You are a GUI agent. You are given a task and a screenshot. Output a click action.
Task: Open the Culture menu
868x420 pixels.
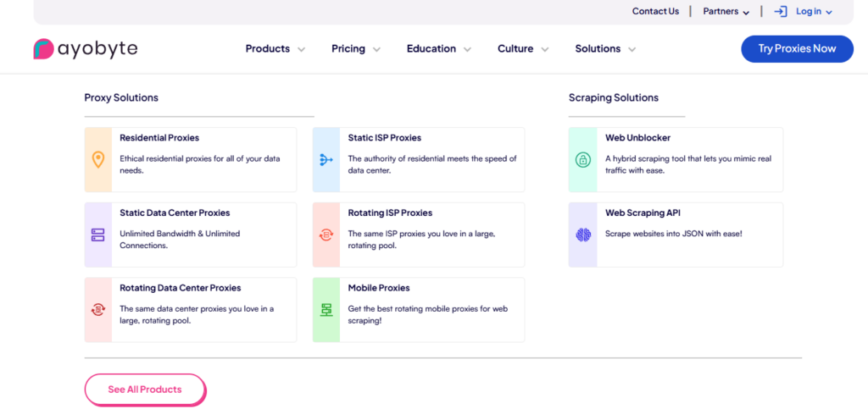tap(523, 49)
